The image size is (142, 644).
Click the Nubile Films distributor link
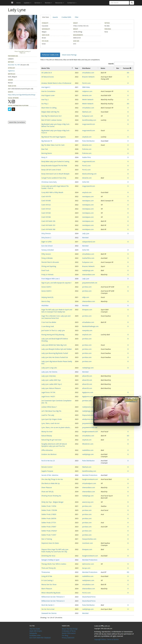tap(87, 157)
